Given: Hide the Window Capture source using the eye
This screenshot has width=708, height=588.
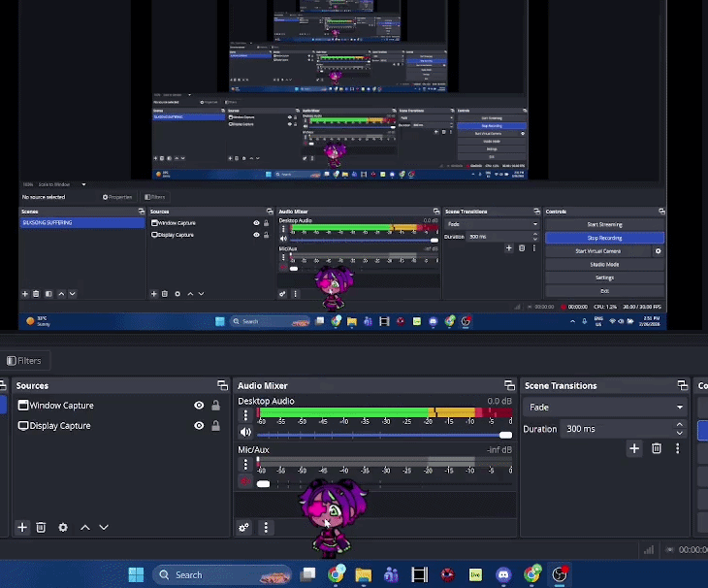Looking at the screenshot, I should (x=199, y=406).
